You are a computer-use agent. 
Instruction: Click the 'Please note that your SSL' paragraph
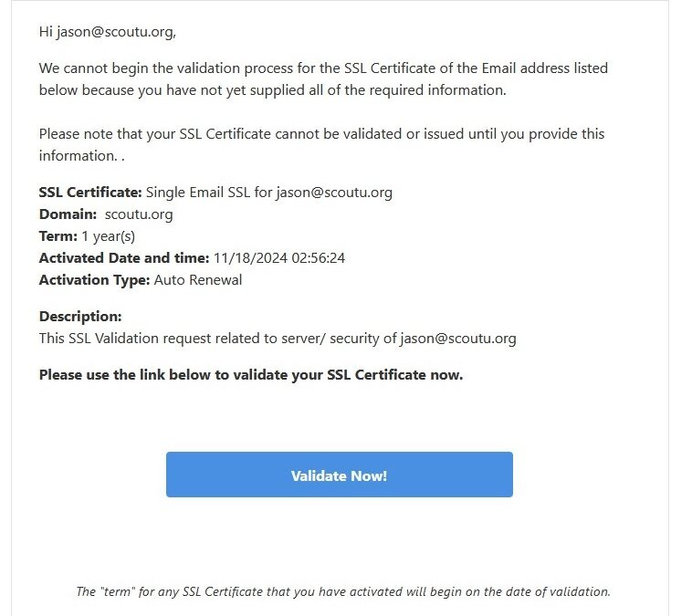coord(321,145)
